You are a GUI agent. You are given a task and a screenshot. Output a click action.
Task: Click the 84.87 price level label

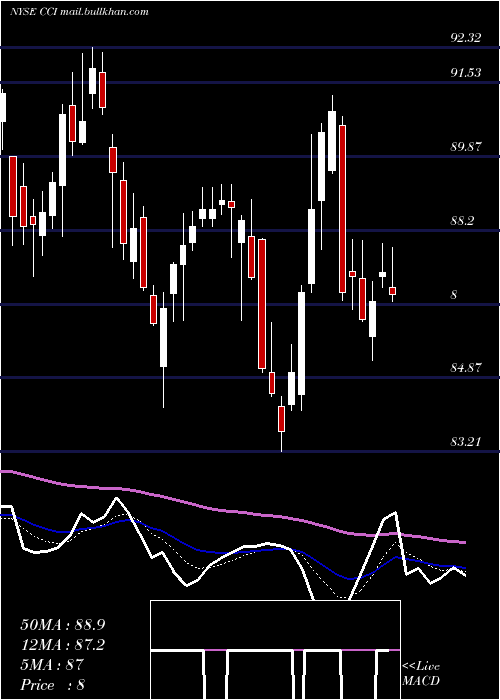[466, 368]
